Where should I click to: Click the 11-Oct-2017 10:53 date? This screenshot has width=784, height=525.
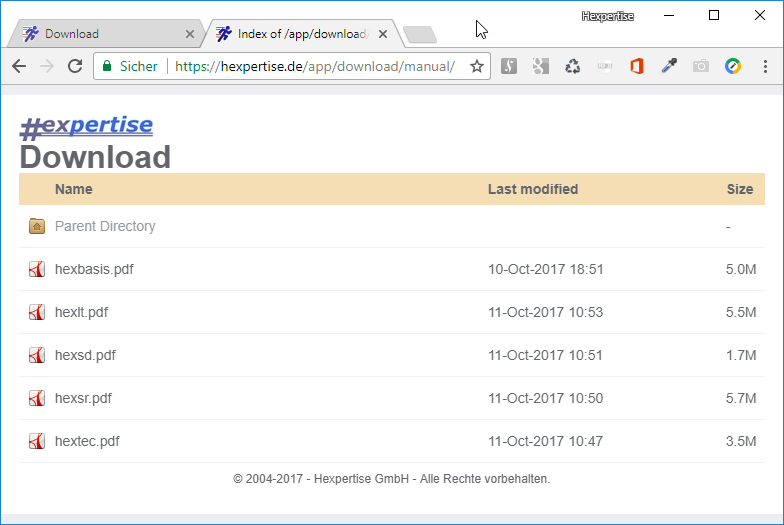click(546, 312)
